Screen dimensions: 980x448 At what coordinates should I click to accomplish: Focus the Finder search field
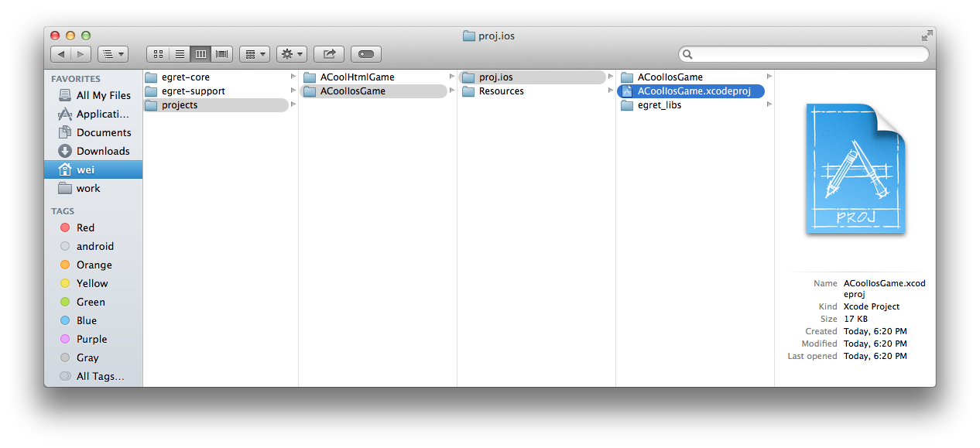pyautogui.click(x=804, y=54)
